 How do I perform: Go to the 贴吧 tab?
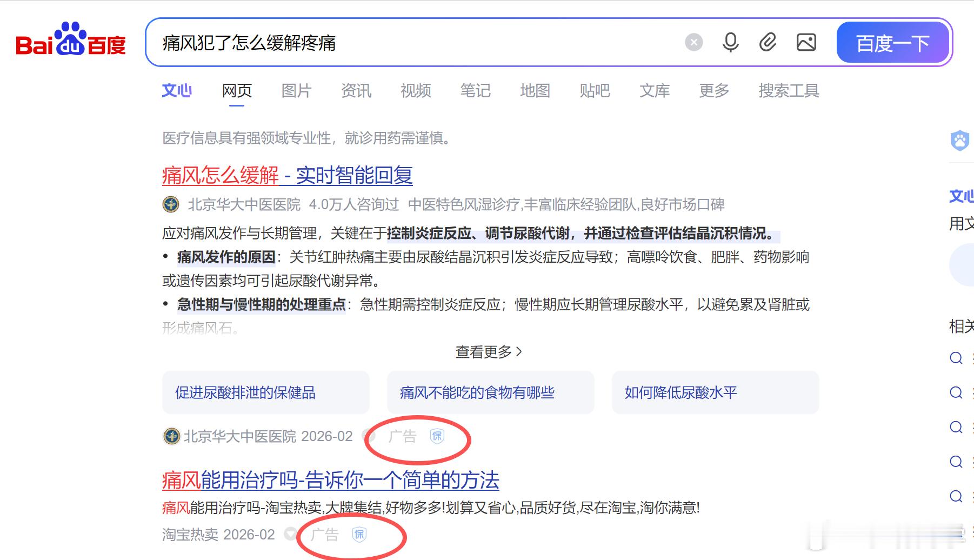[595, 91]
